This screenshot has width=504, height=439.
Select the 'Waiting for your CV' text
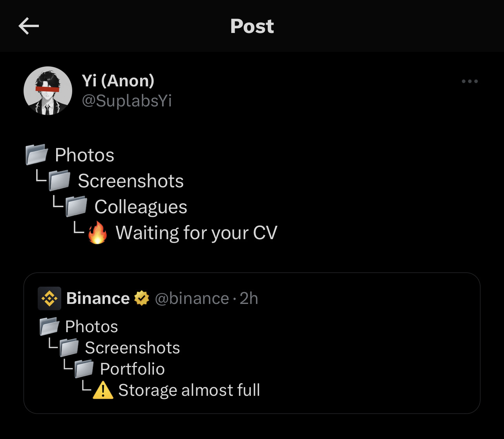click(x=196, y=232)
